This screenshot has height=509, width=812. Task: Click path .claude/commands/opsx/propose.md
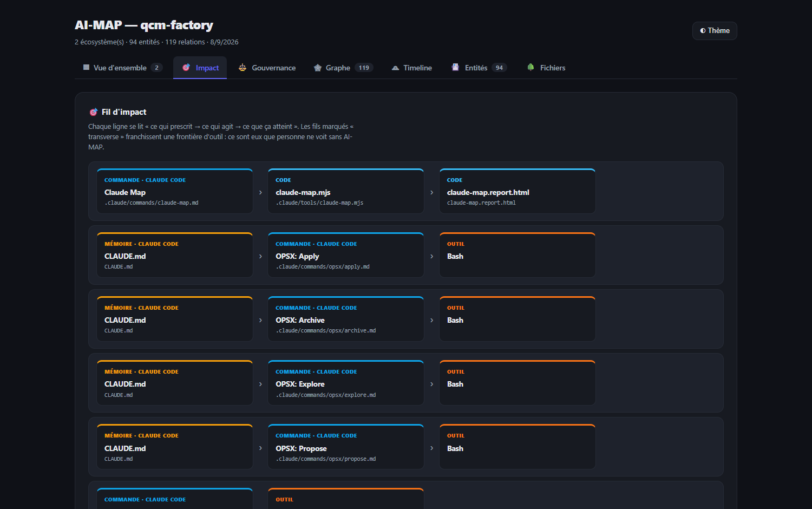click(x=326, y=459)
